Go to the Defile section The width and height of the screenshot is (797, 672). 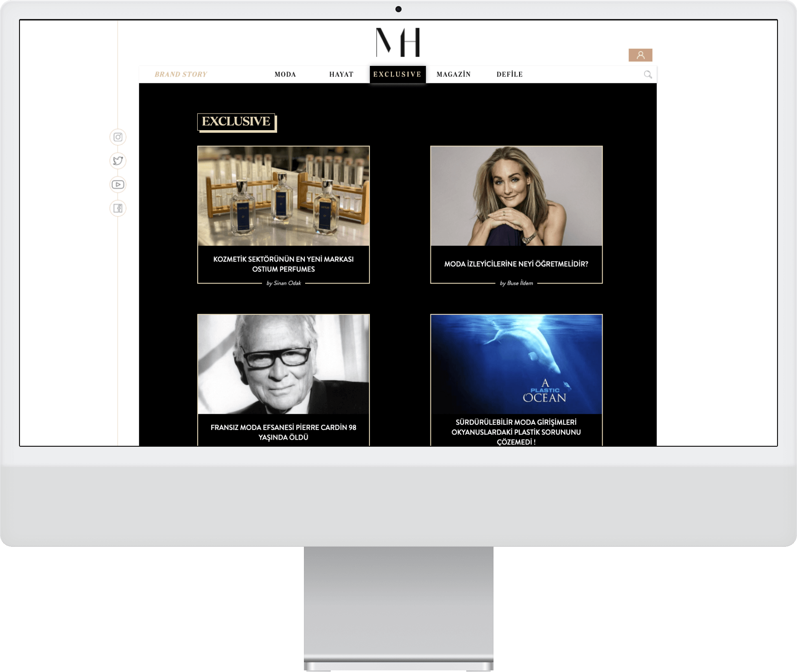click(x=509, y=74)
